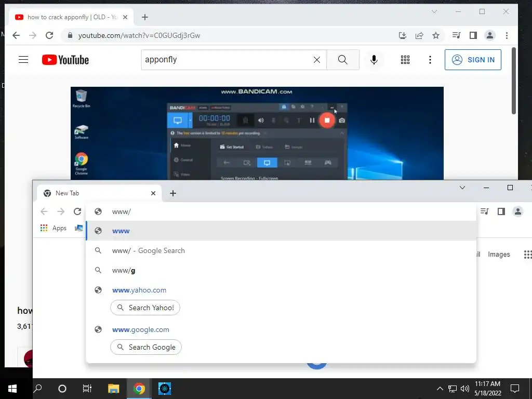Click the omnibox containing www/
The height and width of the screenshot is (399, 532).
point(281,211)
